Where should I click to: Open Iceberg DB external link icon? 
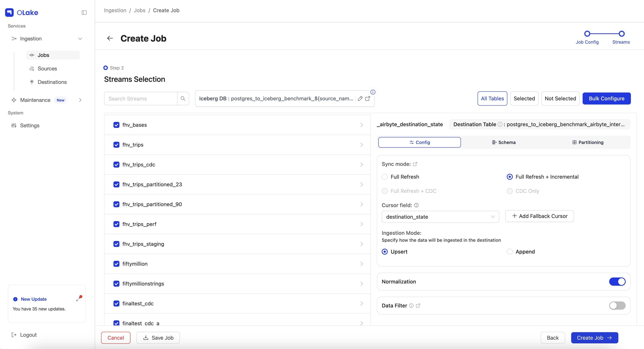pos(368,98)
